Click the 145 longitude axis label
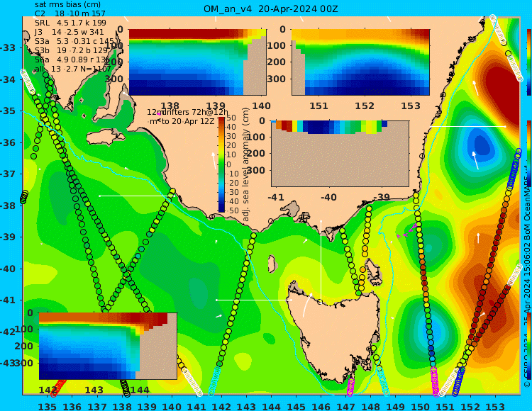 pos(297,406)
